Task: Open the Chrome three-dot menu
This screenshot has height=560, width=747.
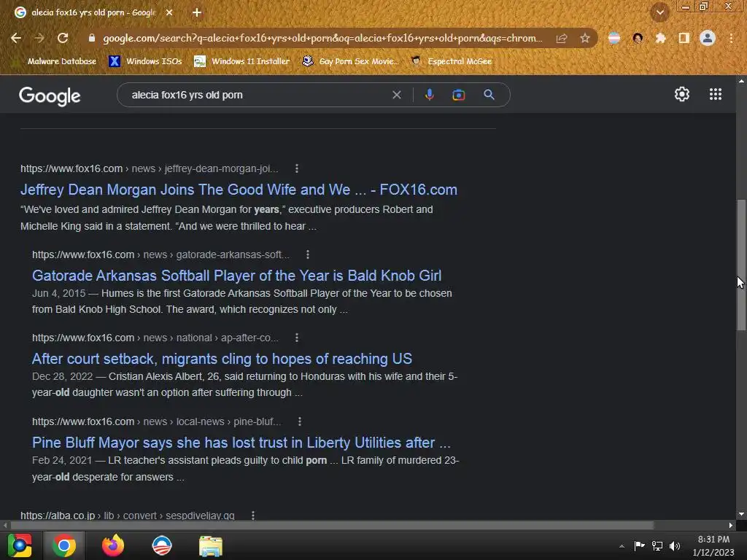Action: [731, 38]
